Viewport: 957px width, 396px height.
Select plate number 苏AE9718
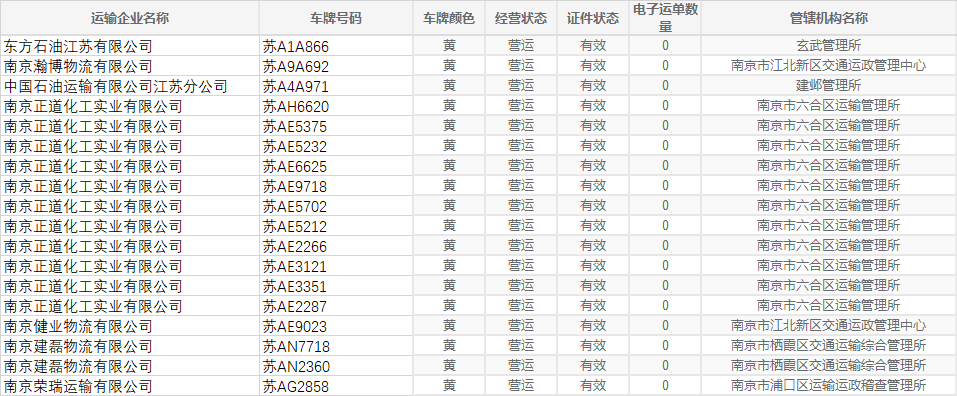336,186
